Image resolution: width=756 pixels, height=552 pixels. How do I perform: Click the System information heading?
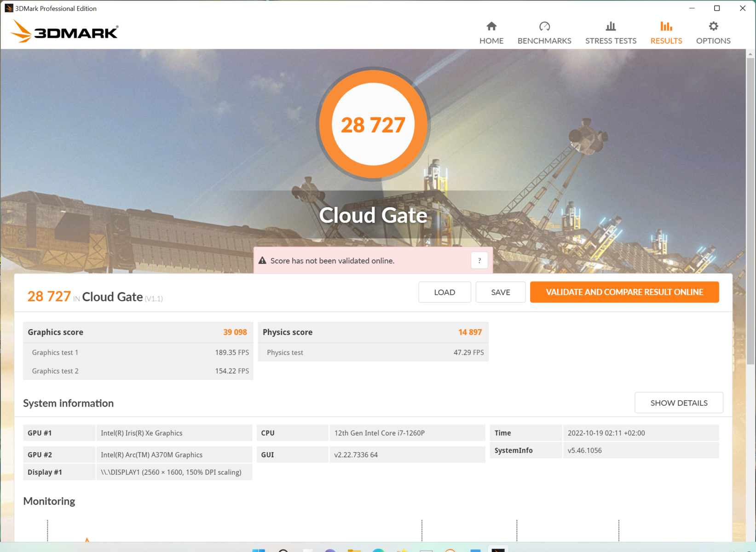(x=68, y=403)
